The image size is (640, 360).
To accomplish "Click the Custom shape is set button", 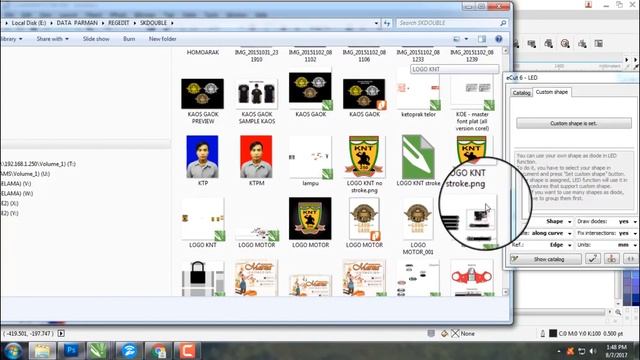I will point(573,123).
